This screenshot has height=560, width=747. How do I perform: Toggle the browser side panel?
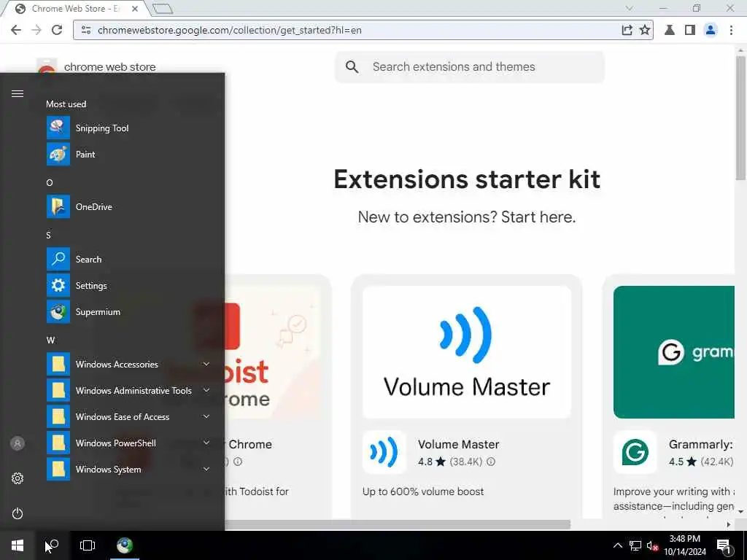690,30
